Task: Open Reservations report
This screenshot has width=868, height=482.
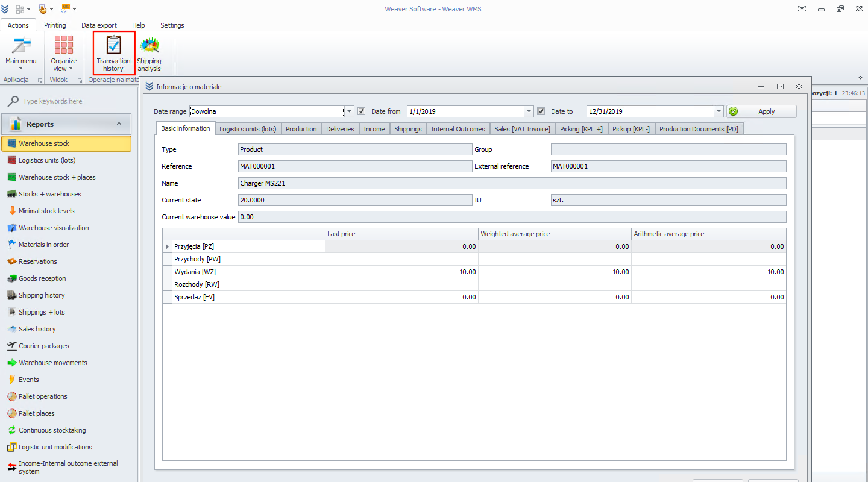Action: [66, 261]
